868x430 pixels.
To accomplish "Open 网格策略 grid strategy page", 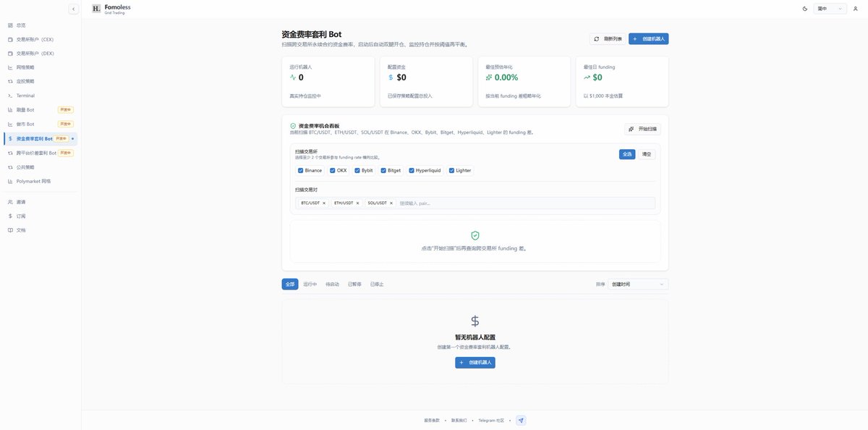I will tap(40, 67).
